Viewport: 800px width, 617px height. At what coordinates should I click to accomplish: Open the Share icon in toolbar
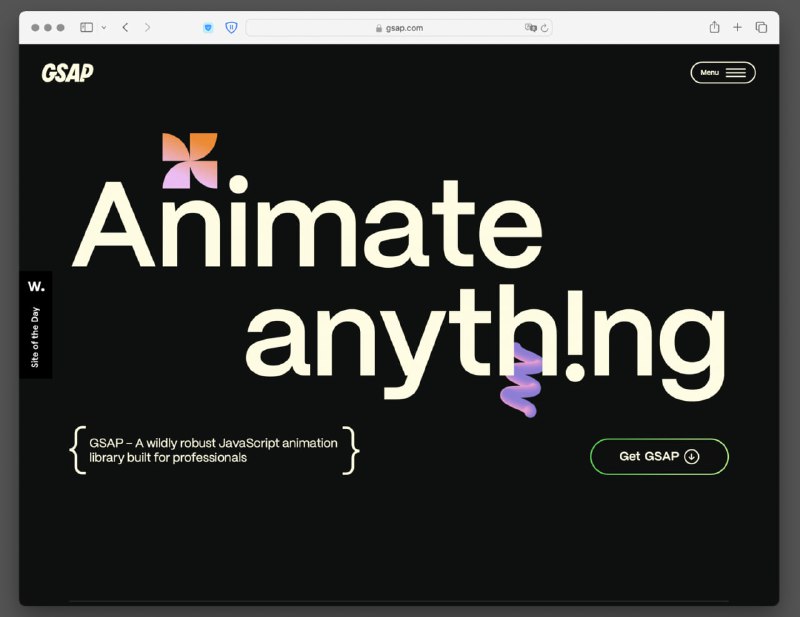tap(714, 27)
